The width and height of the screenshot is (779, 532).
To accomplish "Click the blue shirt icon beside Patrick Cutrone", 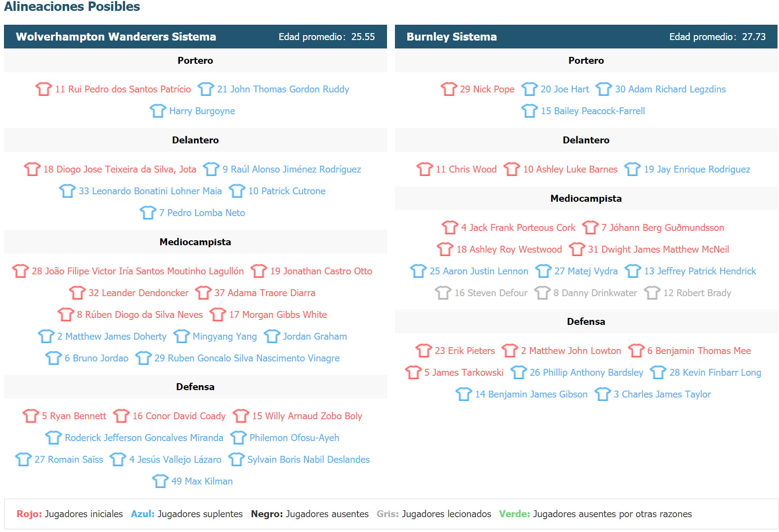I will click(237, 191).
